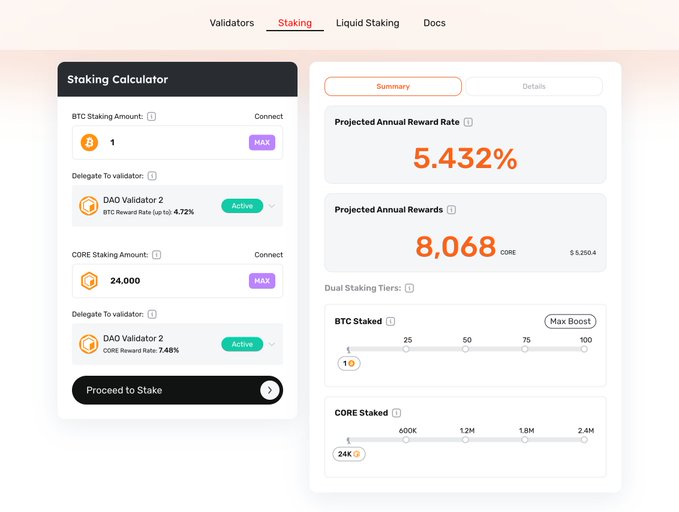Expand the BTC validator dropdown chevron

pyautogui.click(x=272, y=206)
